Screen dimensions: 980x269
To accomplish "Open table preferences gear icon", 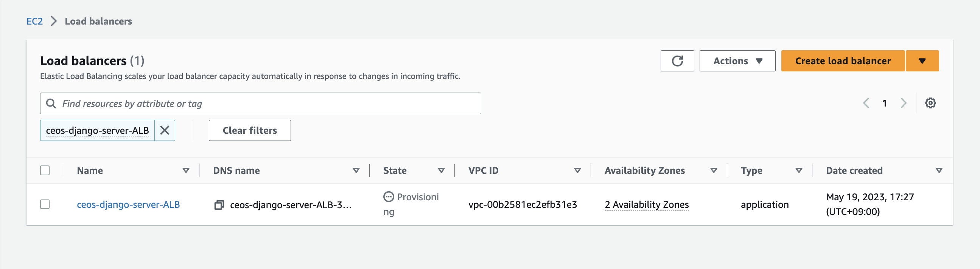I will [x=930, y=103].
